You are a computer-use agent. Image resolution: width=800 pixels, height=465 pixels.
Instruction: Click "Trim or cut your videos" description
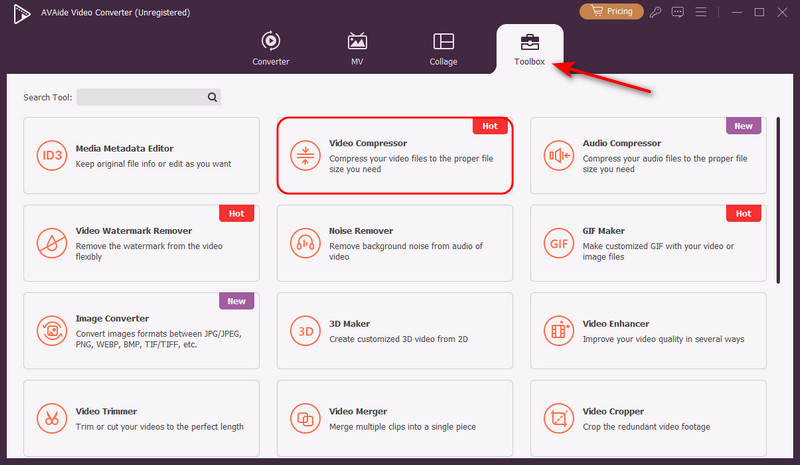(x=160, y=427)
